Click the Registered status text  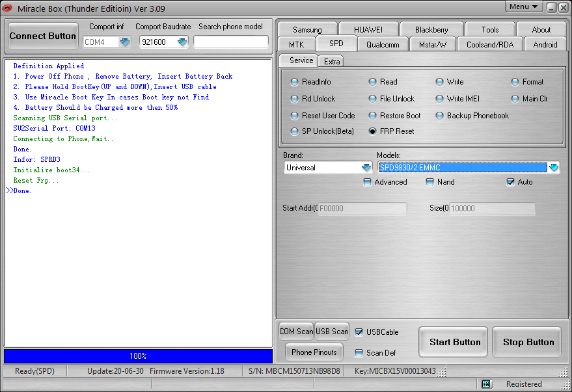(x=524, y=384)
